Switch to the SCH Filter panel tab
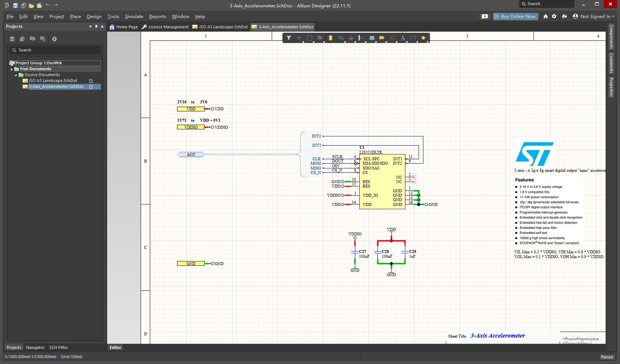This screenshot has height=364, width=620. (59, 347)
